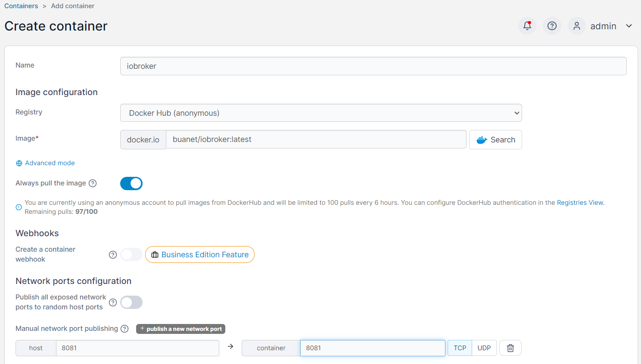Focus the container Name input field

pyautogui.click(x=373, y=66)
